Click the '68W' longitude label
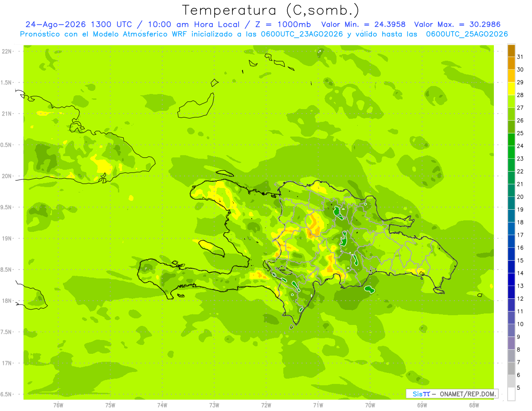 click(474, 405)
